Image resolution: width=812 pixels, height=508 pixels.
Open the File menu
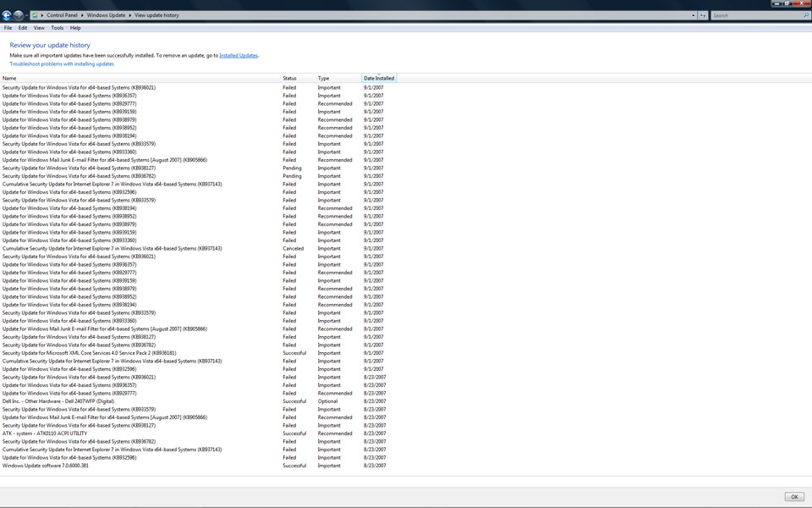tap(8, 28)
